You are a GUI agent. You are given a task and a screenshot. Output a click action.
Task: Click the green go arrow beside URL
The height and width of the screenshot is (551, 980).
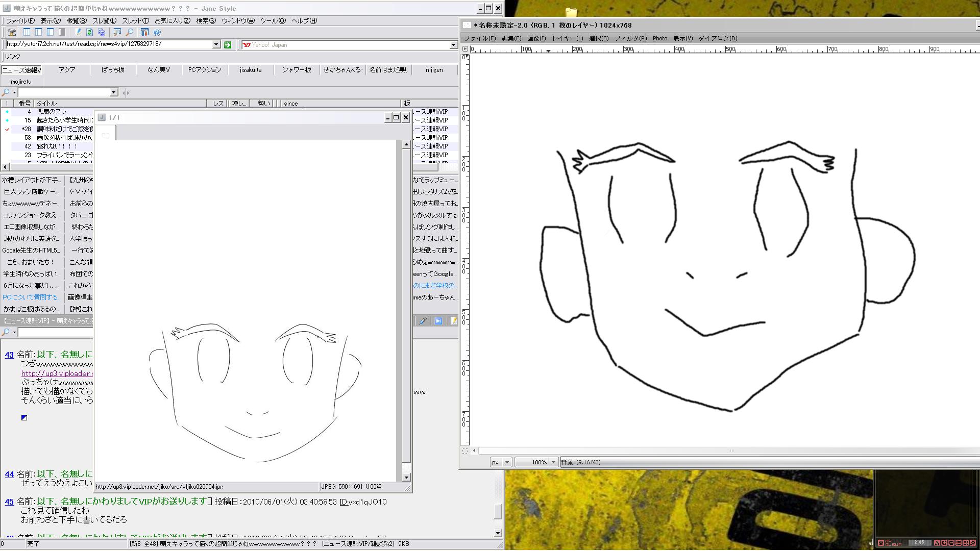228,45
